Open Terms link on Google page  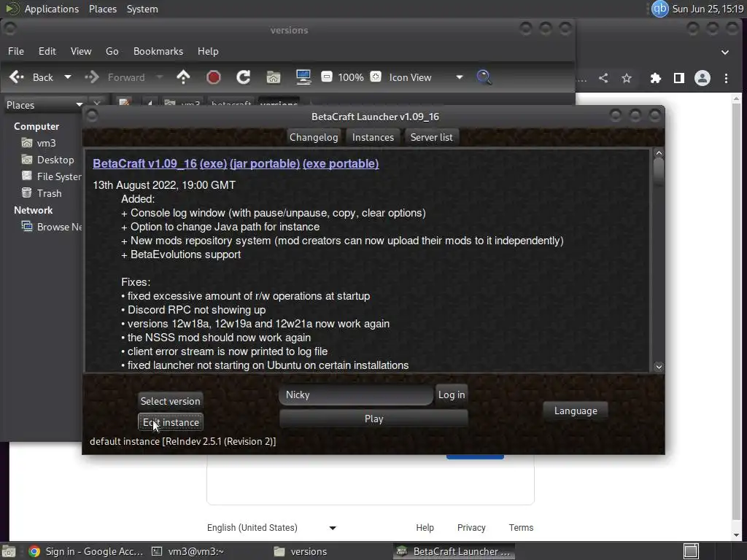pyautogui.click(x=521, y=528)
